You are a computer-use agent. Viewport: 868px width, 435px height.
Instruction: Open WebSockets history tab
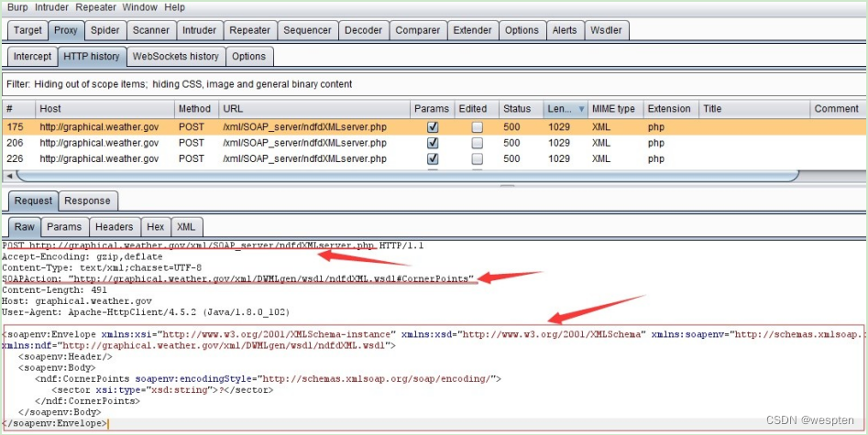176,57
